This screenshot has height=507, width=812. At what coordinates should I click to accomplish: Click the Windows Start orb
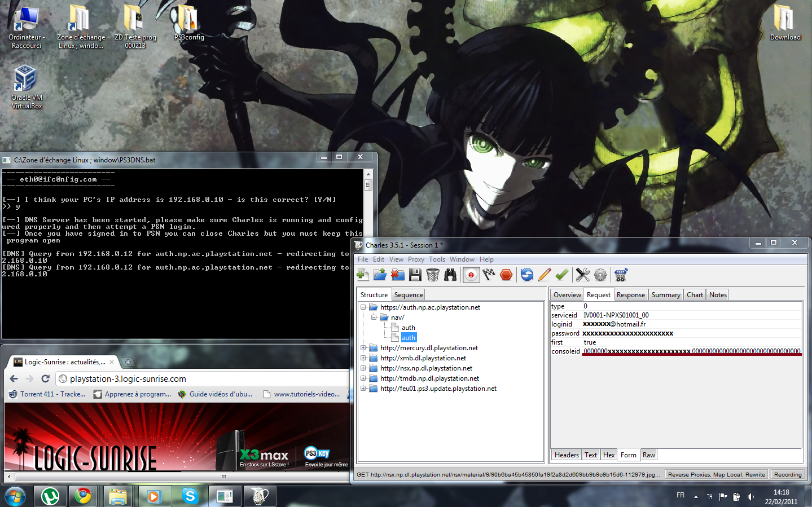click(x=15, y=496)
